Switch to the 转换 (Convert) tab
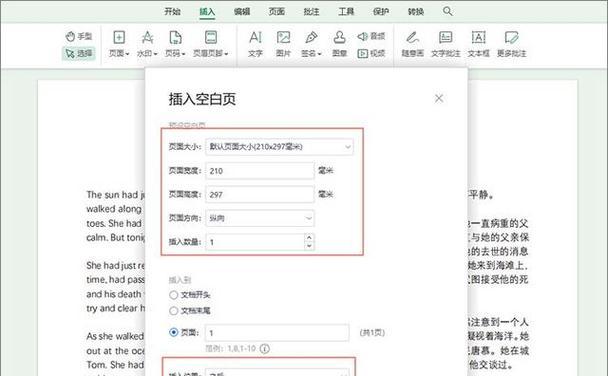Viewport: 608px width, 376px height. (416, 12)
